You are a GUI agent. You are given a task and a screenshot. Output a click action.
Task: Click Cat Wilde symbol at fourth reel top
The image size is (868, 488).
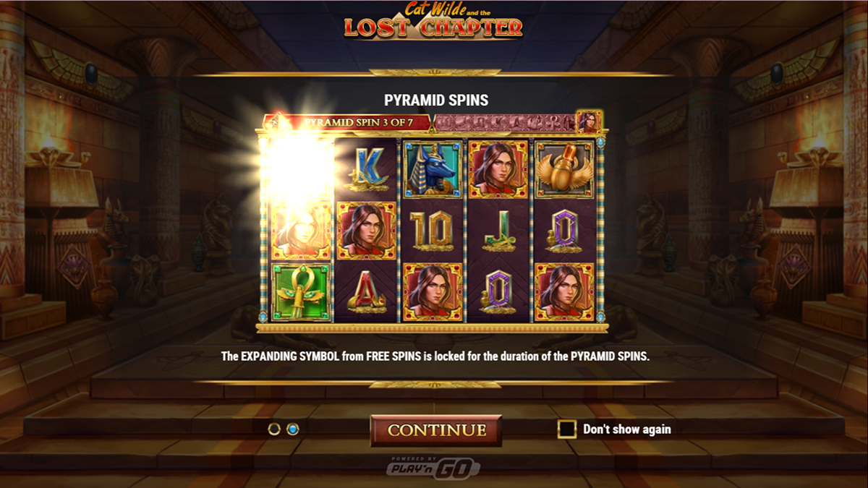498,169
